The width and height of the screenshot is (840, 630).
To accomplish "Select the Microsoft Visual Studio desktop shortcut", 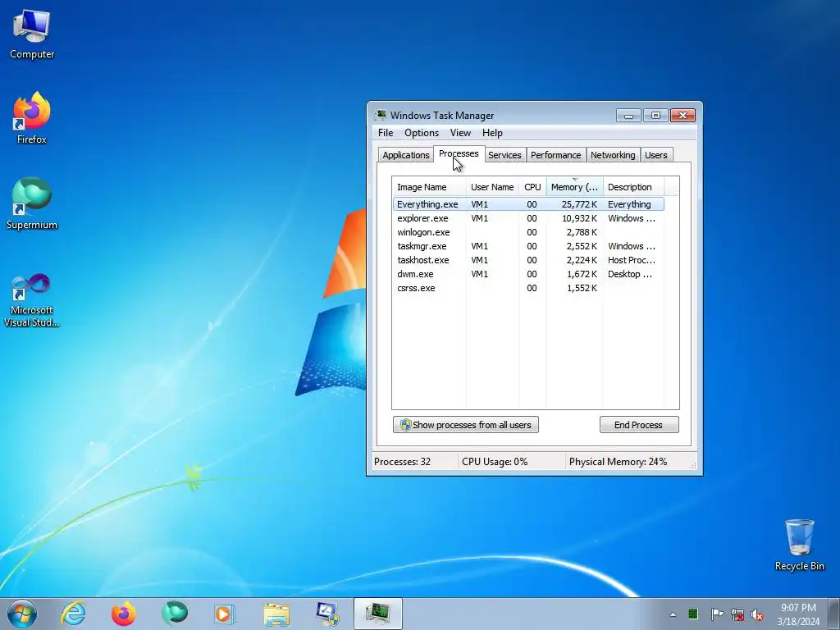I will click(x=32, y=300).
